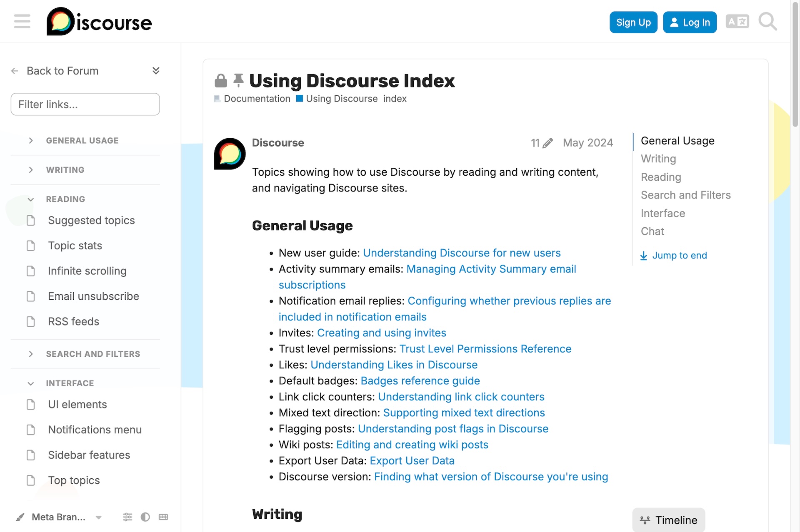Image resolution: width=800 pixels, height=532 pixels.
Task: Open keyboard shortcuts via the keyboard icon
Action: click(163, 517)
